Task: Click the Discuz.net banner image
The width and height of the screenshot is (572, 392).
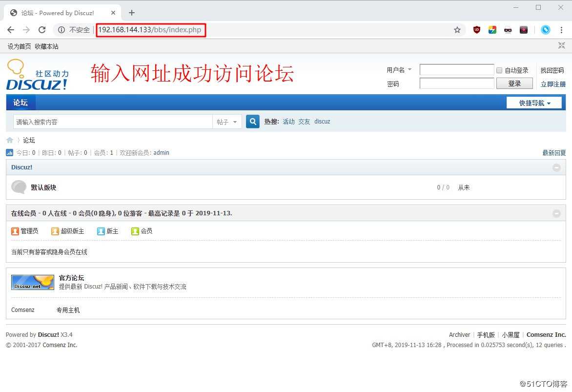Action: point(33,283)
